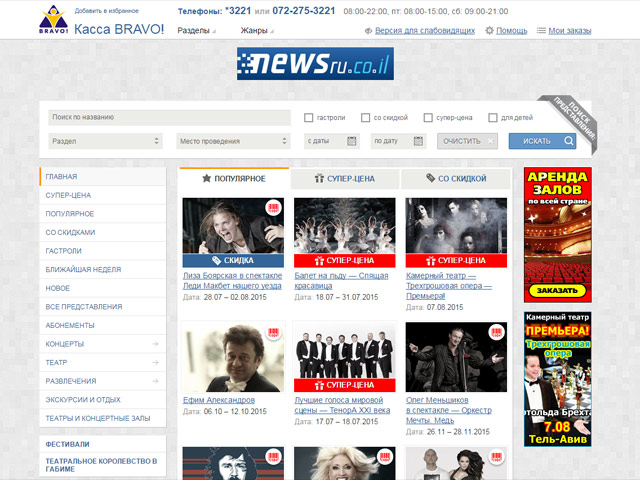The image size is (640, 480).
Task: Open 'Балет на льду — Спящая красавица' link
Action: click(x=341, y=281)
